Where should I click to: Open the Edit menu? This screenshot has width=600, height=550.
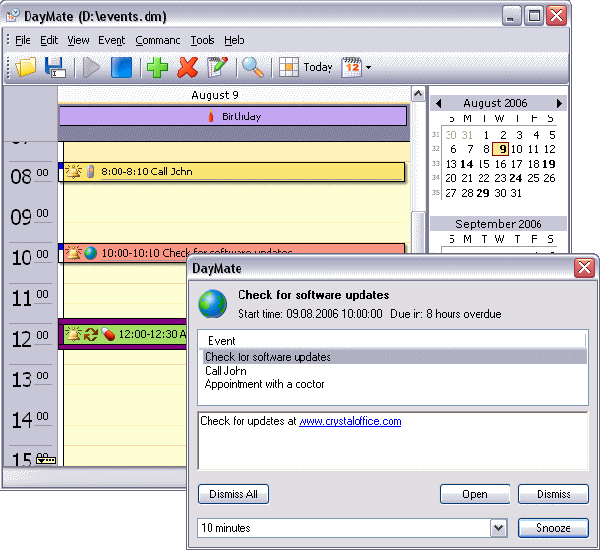click(x=49, y=40)
